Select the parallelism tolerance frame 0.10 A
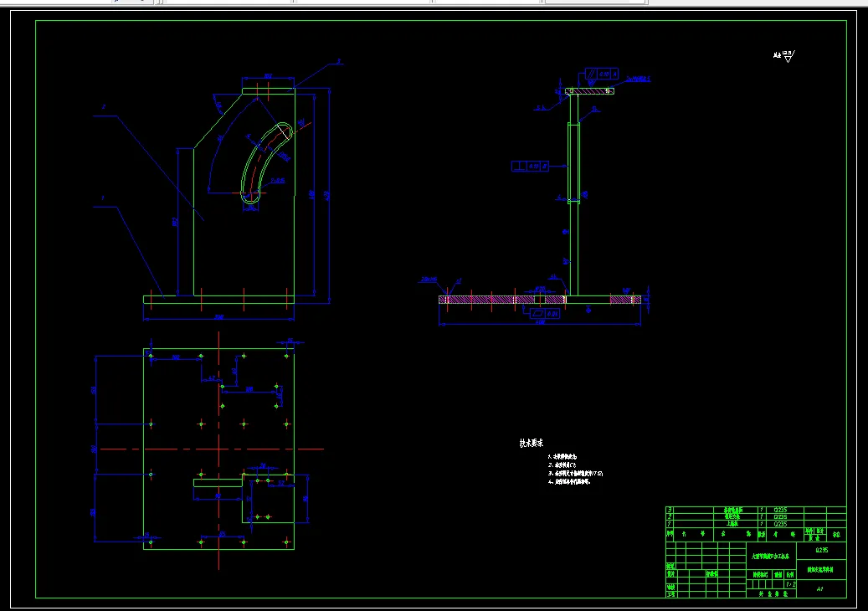 tap(602, 74)
